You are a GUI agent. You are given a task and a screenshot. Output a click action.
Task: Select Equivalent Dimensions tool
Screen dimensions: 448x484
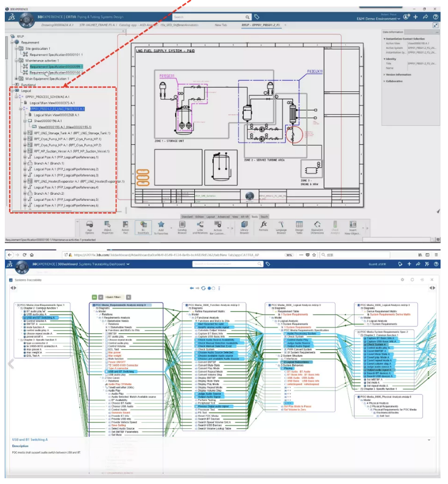pyautogui.click(x=317, y=228)
